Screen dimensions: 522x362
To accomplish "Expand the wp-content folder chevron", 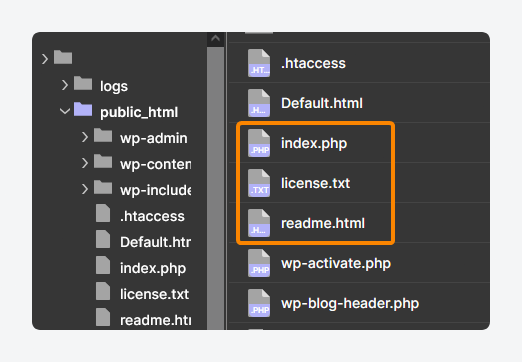I will (85, 163).
